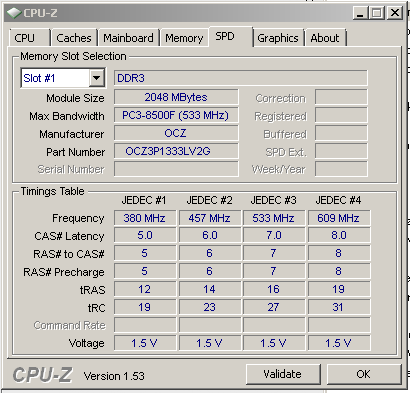Click tRC value 27
The width and height of the screenshot is (410, 393).
click(274, 307)
